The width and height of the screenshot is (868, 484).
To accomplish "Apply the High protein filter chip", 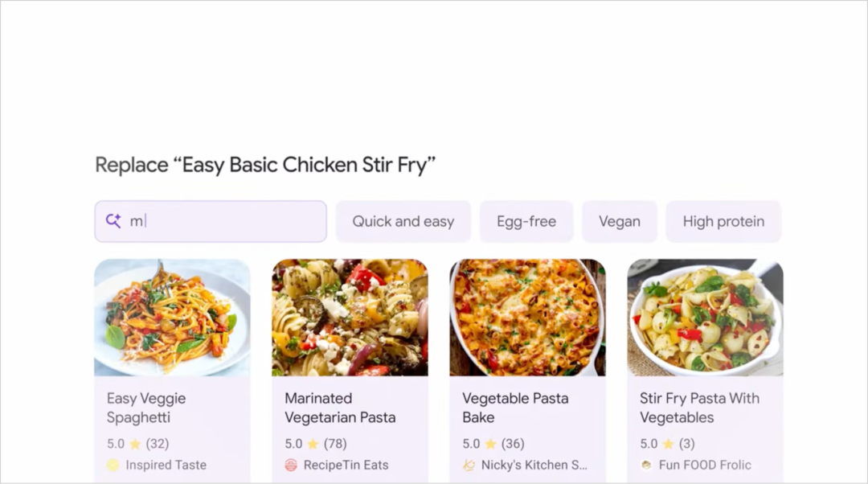I will [723, 221].
